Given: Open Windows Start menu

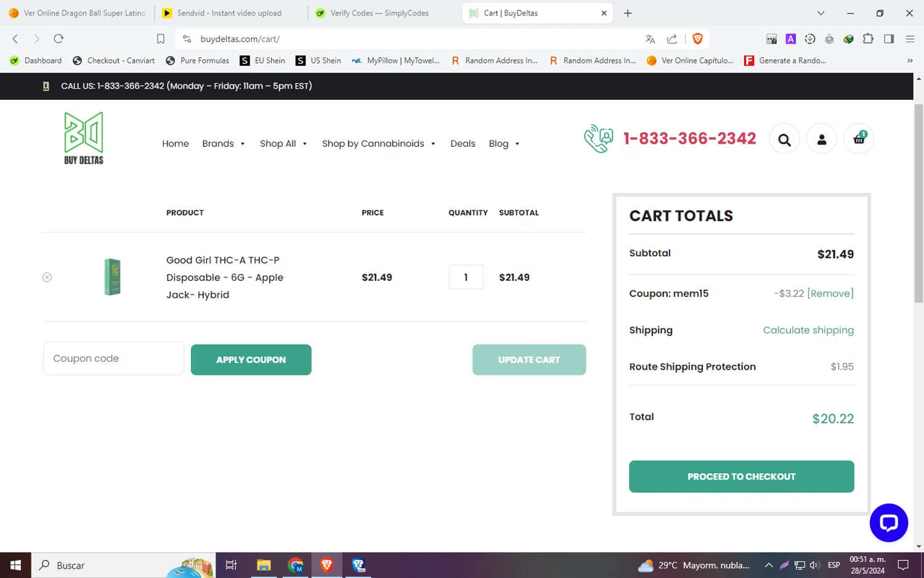Looking at the screenshot, I should pyautogui.click(x=15, y=565).
